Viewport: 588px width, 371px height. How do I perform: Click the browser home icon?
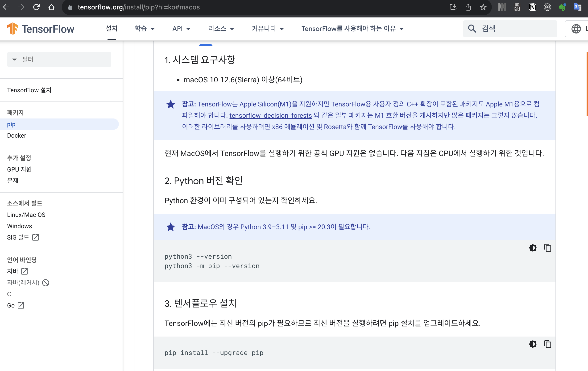[51, 7]
